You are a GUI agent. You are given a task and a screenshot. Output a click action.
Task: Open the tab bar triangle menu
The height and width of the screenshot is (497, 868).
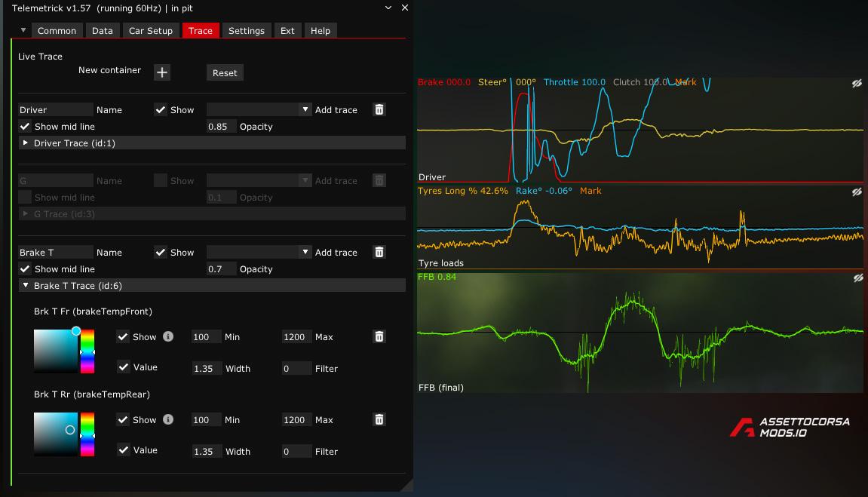click(x=23, y=30)
